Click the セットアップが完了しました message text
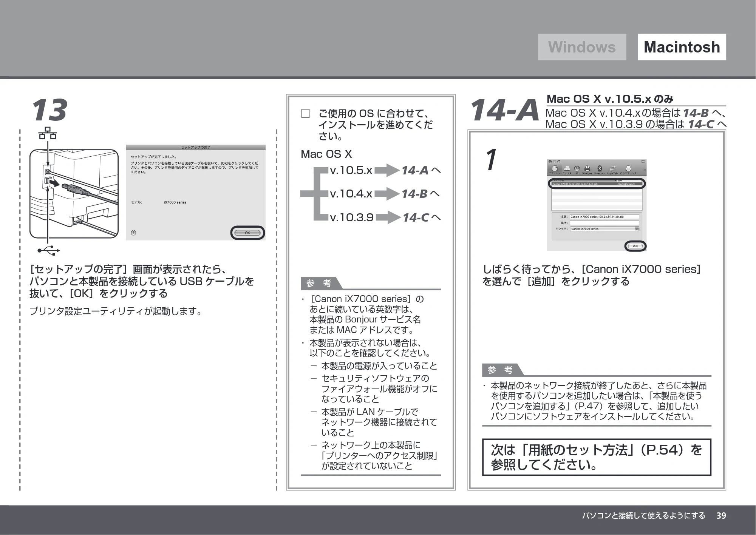The height and width of the screenshot is (535, 756). (x=153, y=157)
